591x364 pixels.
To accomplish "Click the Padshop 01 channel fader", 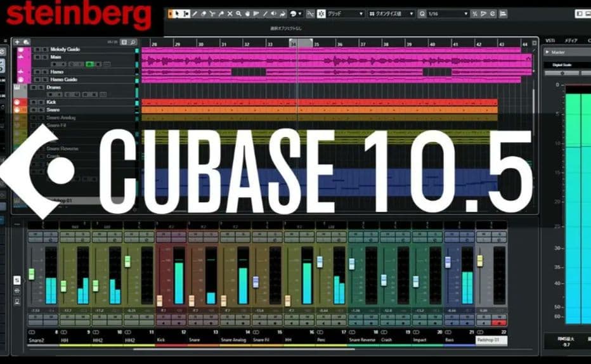I will click(x=480, y=261).
